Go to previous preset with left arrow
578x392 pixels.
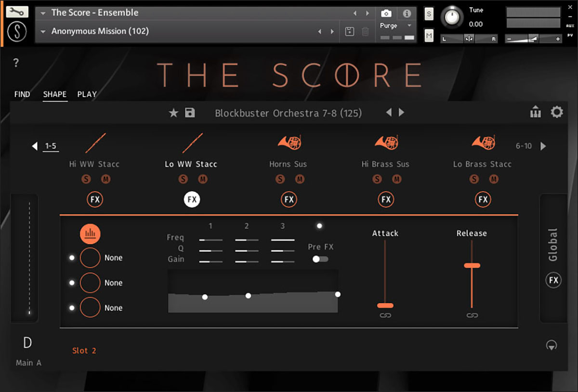pos(389,113)
